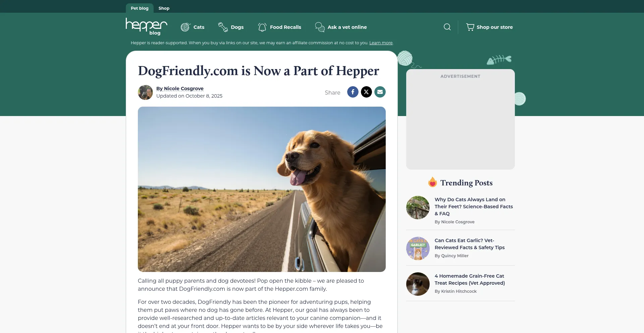
Task: Click Updated on October 8, 2025 text
Action: pos(189,96)
